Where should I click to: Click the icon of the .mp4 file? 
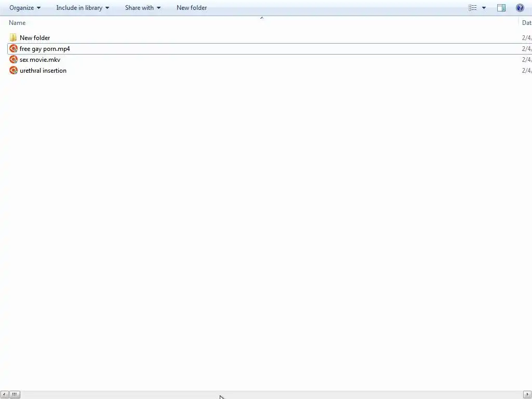click(x=13, y=48)
